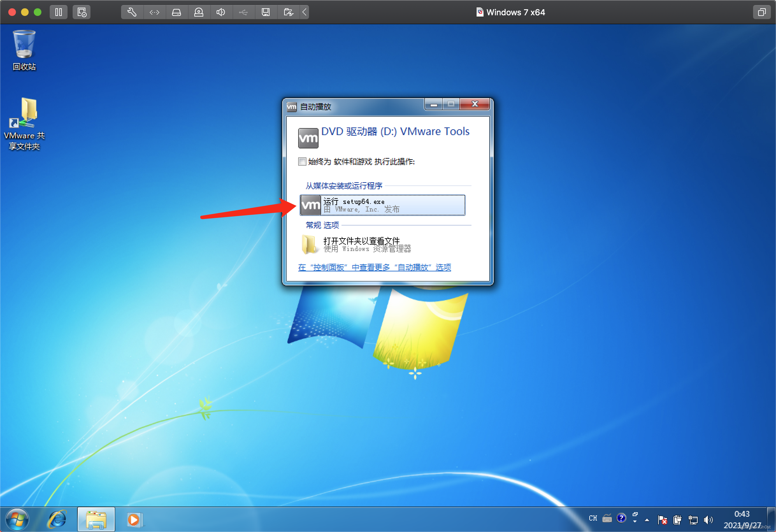Click the DVD drive (D:) VMware Tools heading
This screenshot has height=532, width=776.
[x=395, y=132]
